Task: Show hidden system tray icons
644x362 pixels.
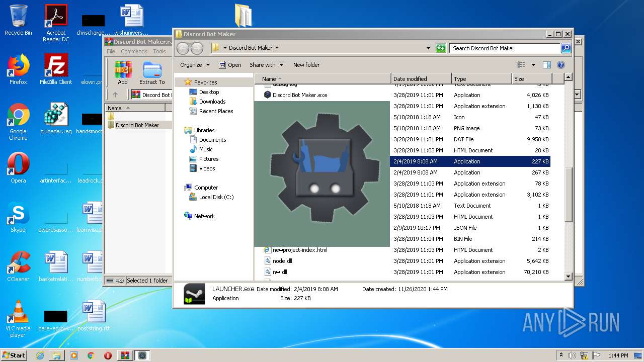Action: 561,355
